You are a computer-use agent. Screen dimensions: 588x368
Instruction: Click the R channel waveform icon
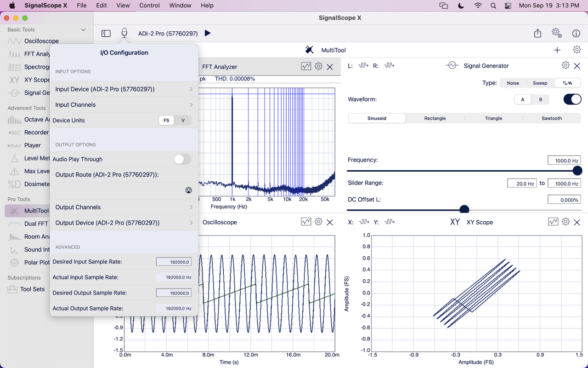tap(389, 65)
